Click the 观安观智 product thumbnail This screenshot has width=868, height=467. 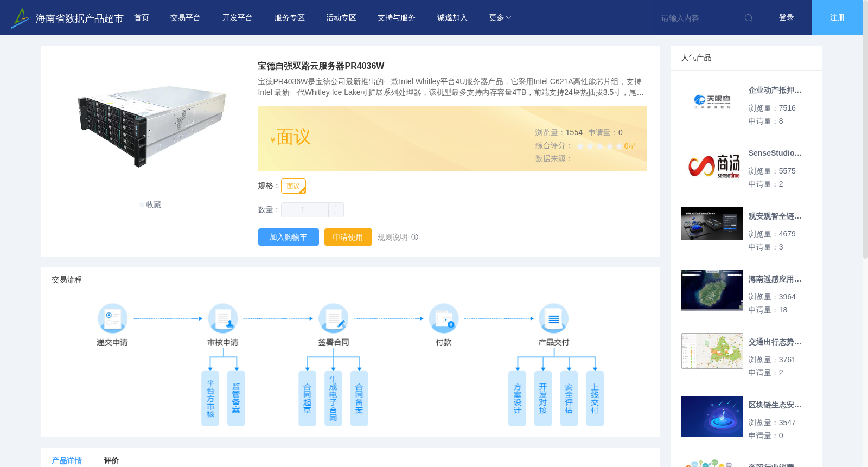(712, 223)
